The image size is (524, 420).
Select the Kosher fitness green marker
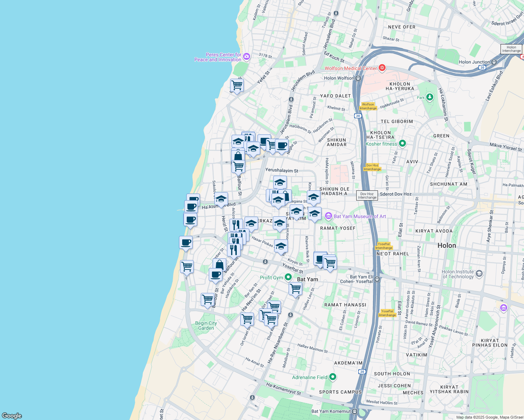(x=402, y=143)
